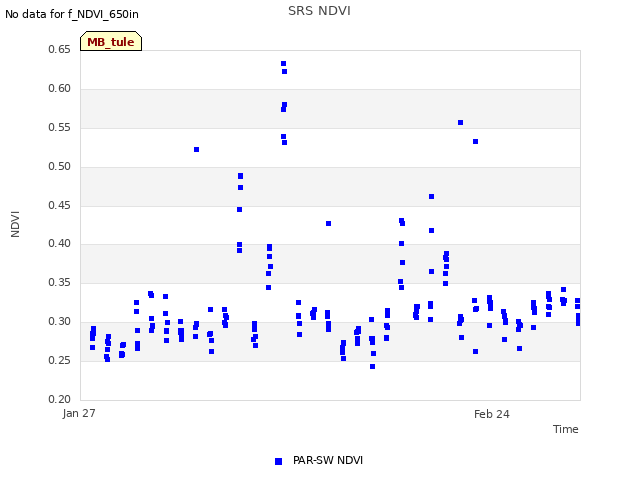Click the Time x-axis title
The image size is (640, 480).
(x=565, y=429)
